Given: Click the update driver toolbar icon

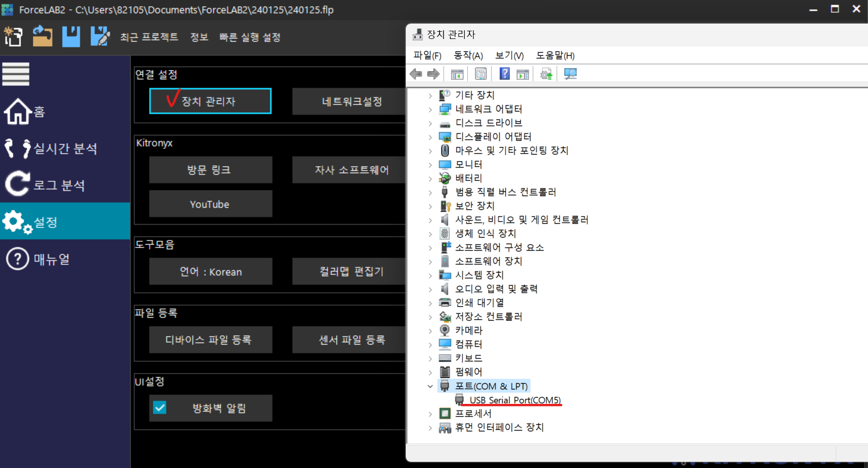Looking at the screenshot, I should click(x=546, y=74).
